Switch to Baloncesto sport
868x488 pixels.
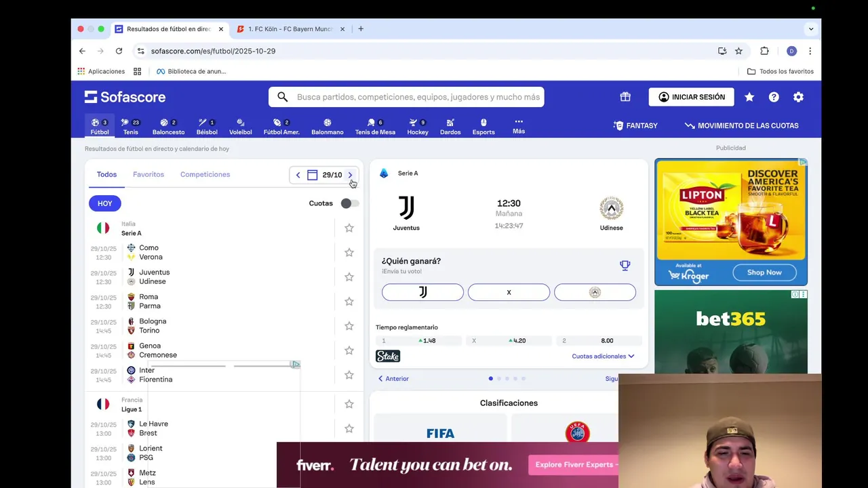168,126
